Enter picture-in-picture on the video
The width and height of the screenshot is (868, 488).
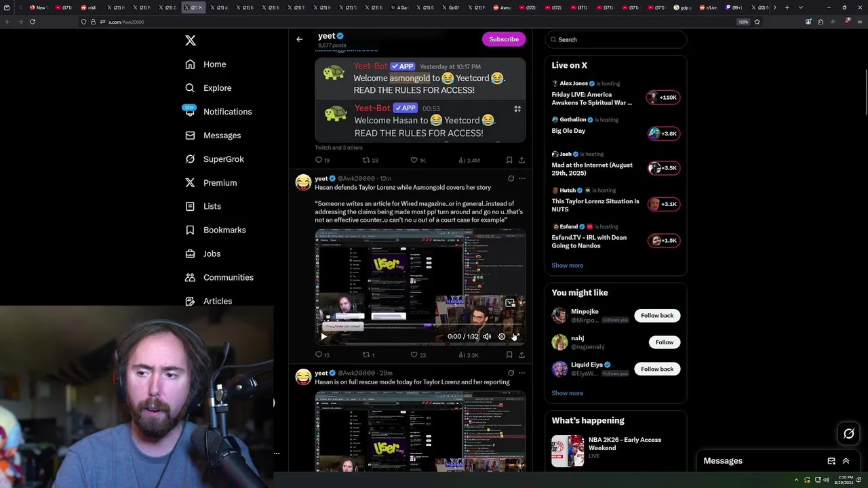click(511, 303)
